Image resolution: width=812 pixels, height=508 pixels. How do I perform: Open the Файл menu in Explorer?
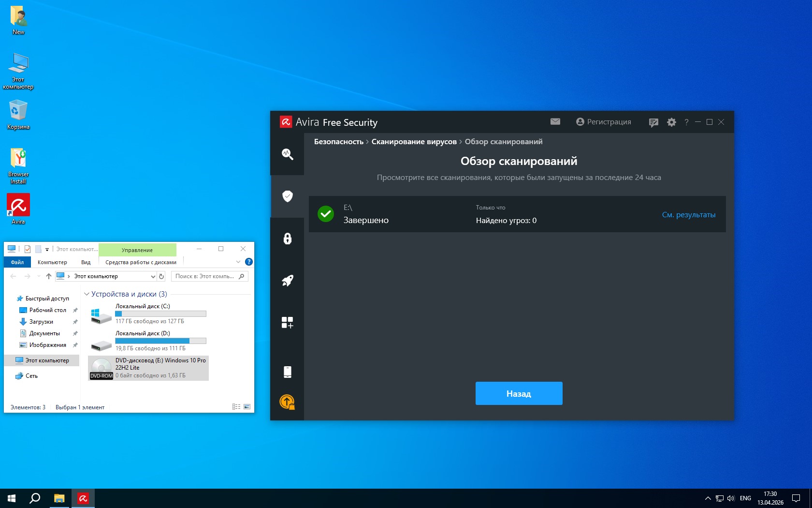tap(17, 262)
